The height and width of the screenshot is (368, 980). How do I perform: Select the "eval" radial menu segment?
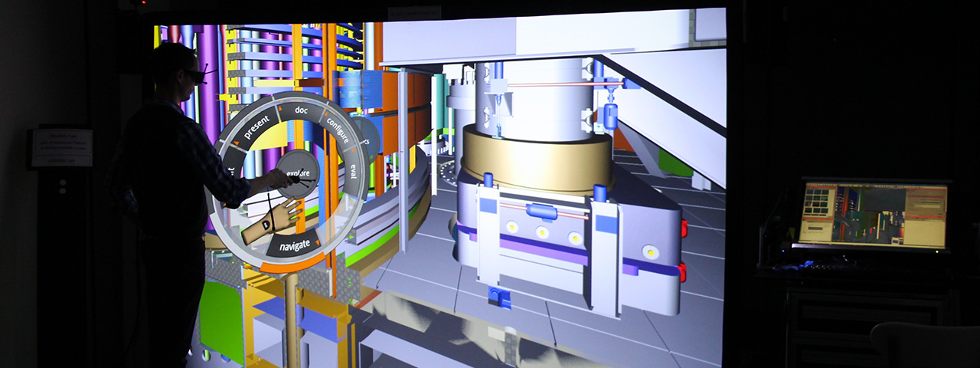coord(354,171)
